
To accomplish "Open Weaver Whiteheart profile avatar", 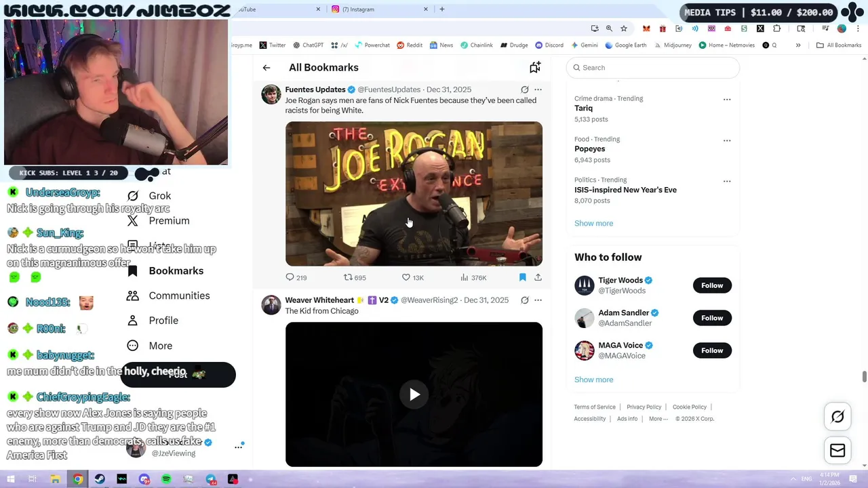I will pyautogui.click(x=271, y=305).
